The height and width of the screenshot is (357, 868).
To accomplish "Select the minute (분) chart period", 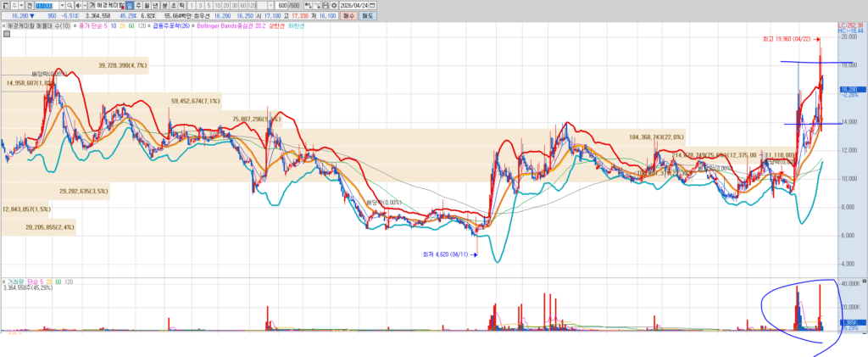I will [165, 6].
